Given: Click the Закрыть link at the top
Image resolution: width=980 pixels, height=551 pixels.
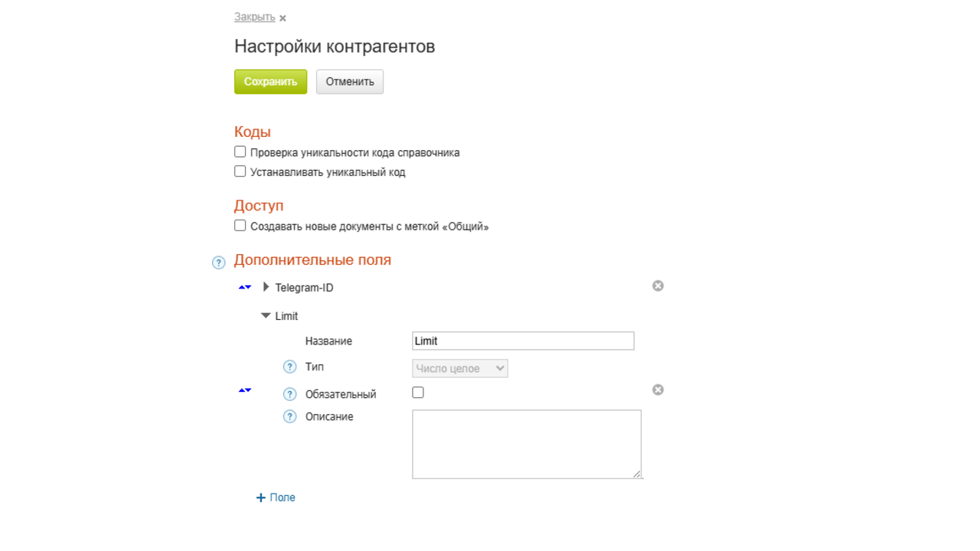Looking at the screenshot, I should pos(254,17).
